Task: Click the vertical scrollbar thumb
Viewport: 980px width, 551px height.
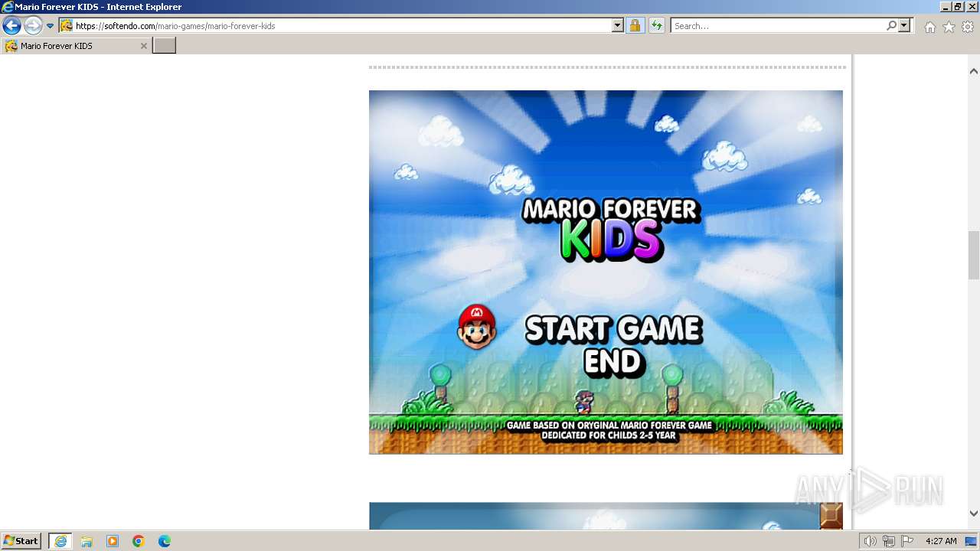Action: [x=974, y=256]
